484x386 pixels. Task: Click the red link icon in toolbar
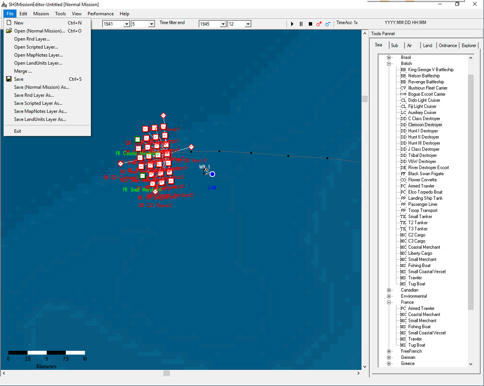tap(319, 24)
